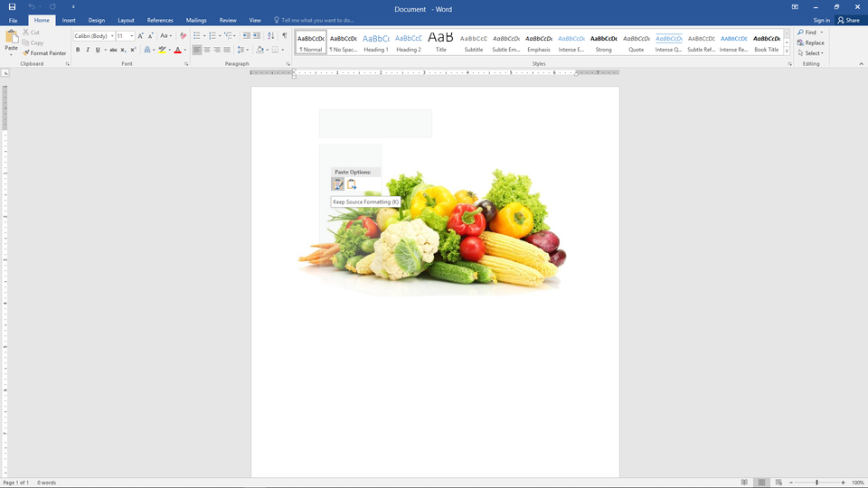Click the Replace button in Editing
Image resolution: width=868 pixels, height=488 pixels.
810,42
